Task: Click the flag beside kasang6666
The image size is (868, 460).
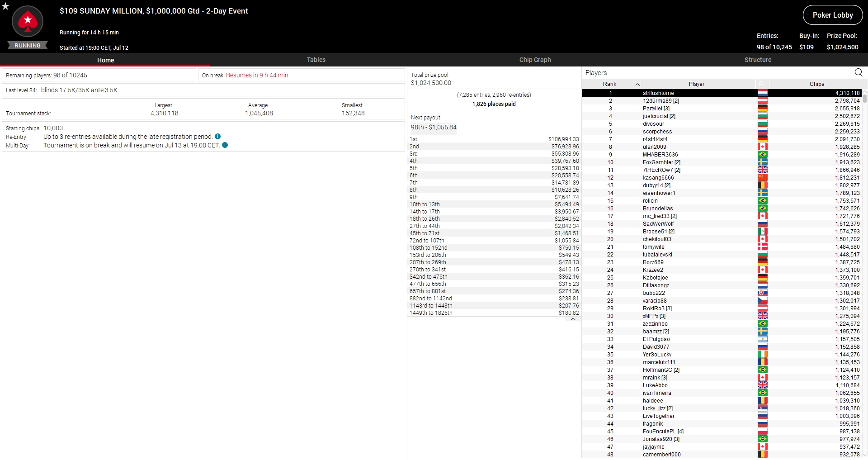Action: coord(762,177)
